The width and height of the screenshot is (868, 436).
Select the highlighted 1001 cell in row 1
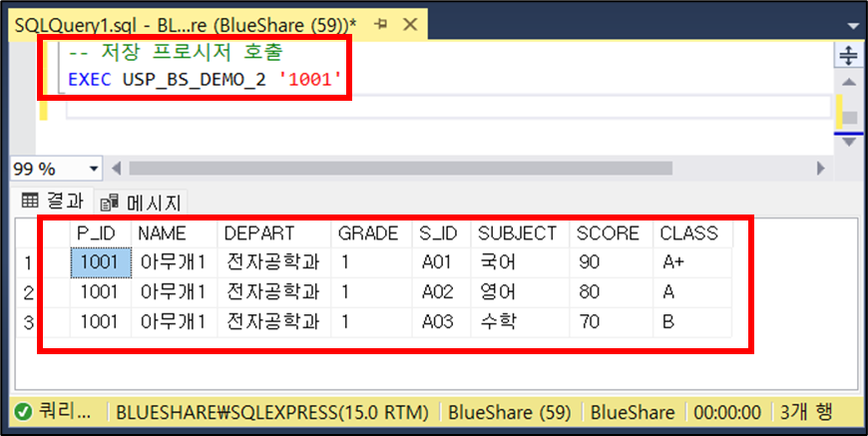(101, 262)
